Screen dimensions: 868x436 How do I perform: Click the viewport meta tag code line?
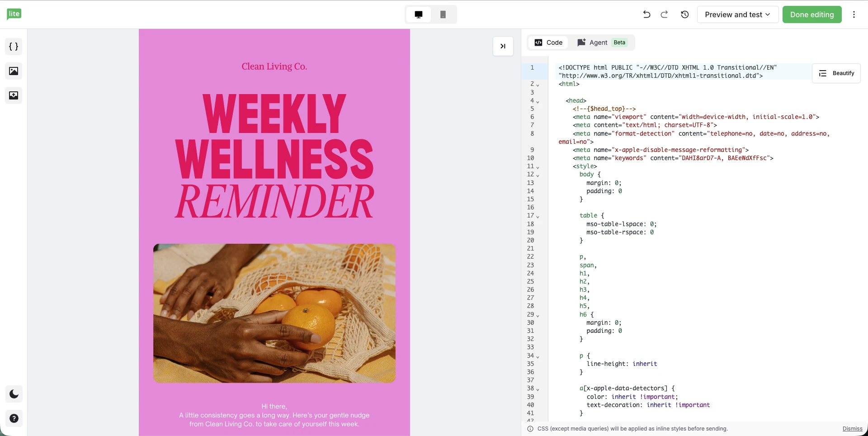point(696,117)
